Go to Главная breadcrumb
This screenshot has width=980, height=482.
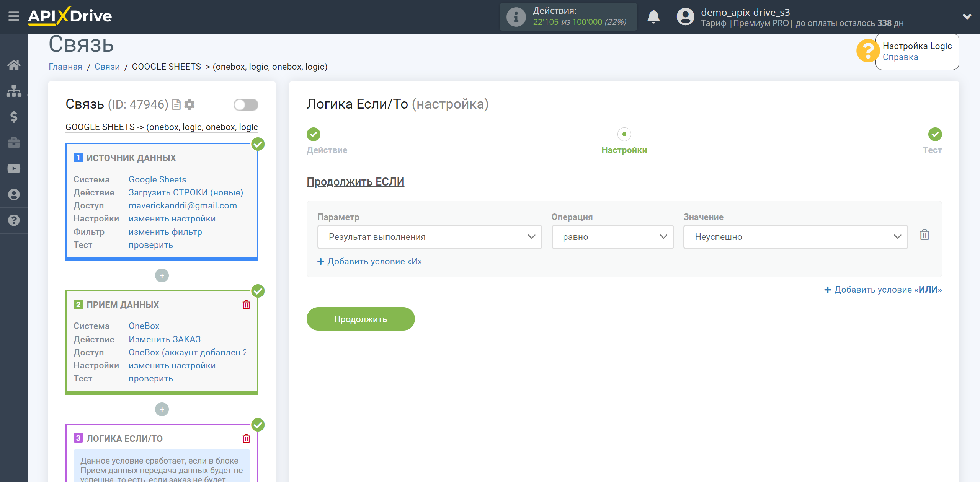65,67
